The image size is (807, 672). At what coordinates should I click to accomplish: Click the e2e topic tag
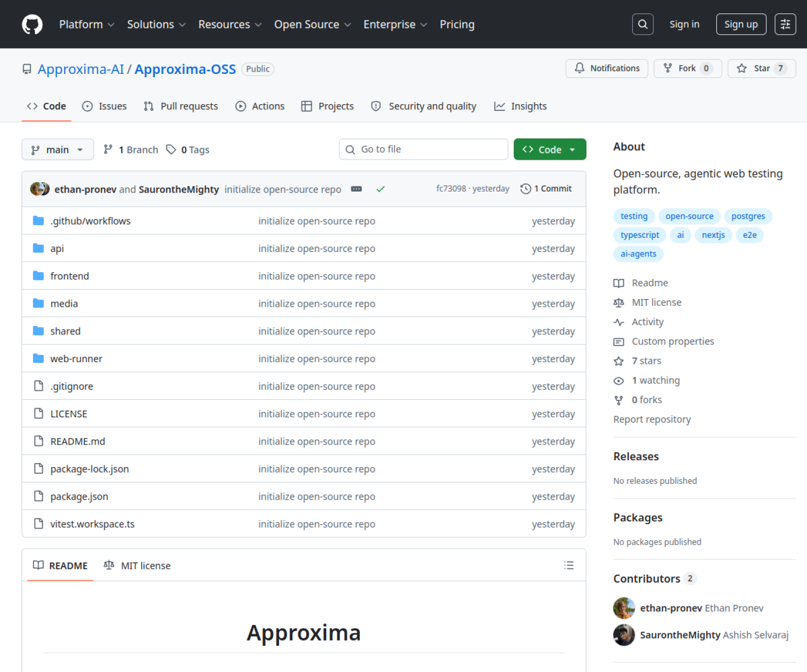[750, 235]
